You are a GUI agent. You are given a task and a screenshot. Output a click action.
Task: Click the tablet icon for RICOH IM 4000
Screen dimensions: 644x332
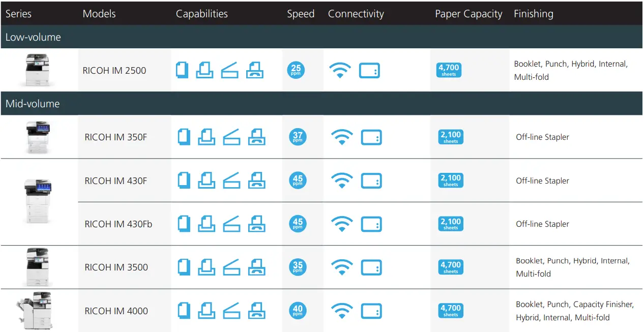pyautogui.click(x=371, y=311)
